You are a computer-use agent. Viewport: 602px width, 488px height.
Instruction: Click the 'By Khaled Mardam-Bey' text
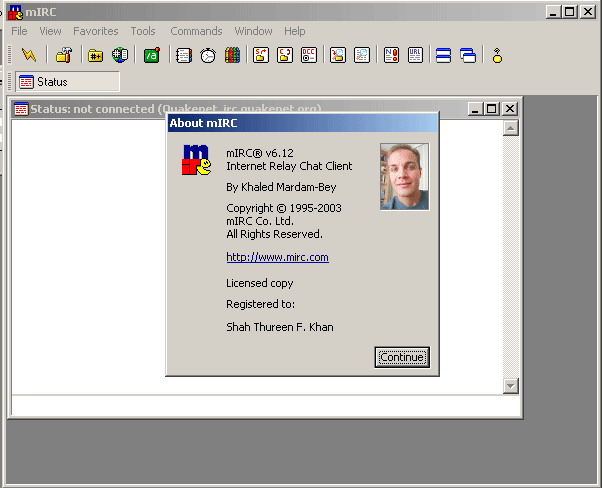point(281,187)
